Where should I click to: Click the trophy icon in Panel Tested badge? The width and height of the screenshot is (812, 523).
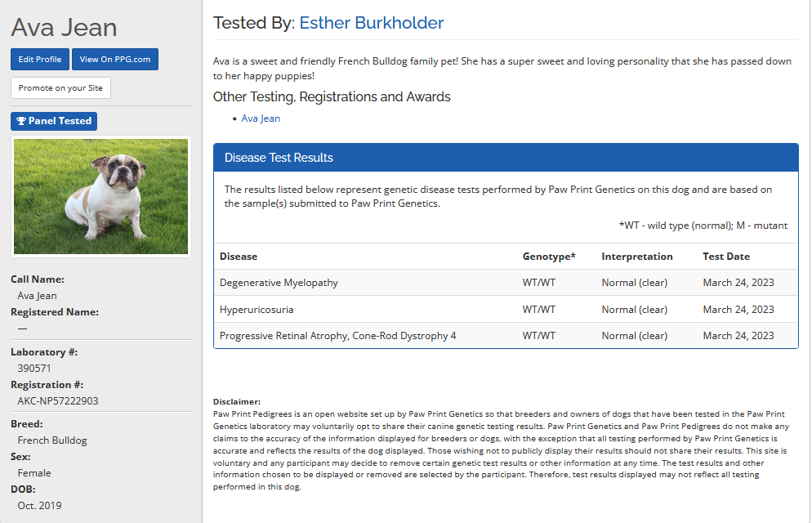click(21, 121)
